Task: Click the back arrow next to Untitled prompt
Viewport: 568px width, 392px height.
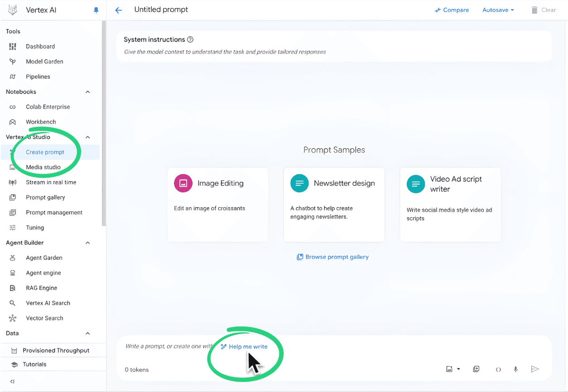Action: click(x=119, y=10)
